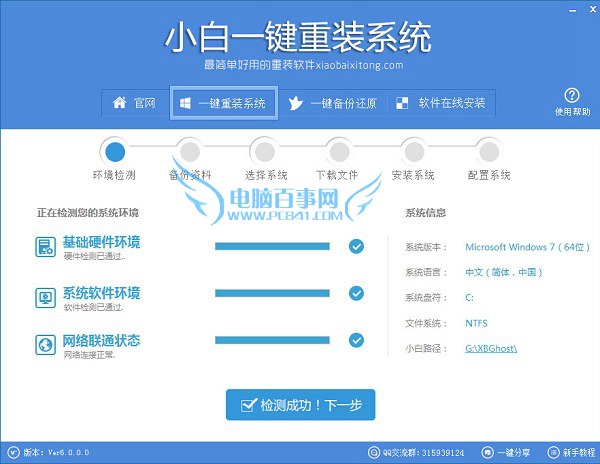Click the 系统软件环境 monitor icon

[46, 298]
